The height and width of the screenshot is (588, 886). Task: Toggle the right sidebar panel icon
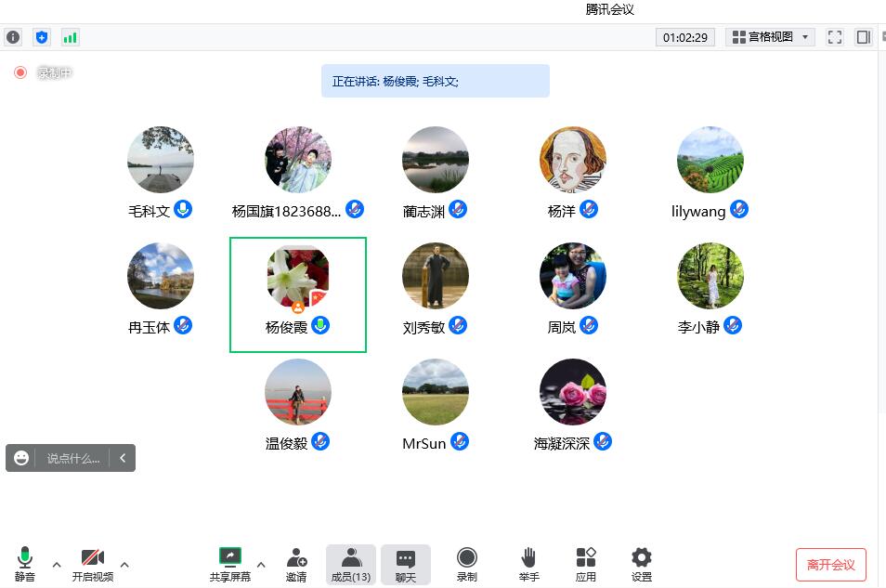tap(864, 37)
